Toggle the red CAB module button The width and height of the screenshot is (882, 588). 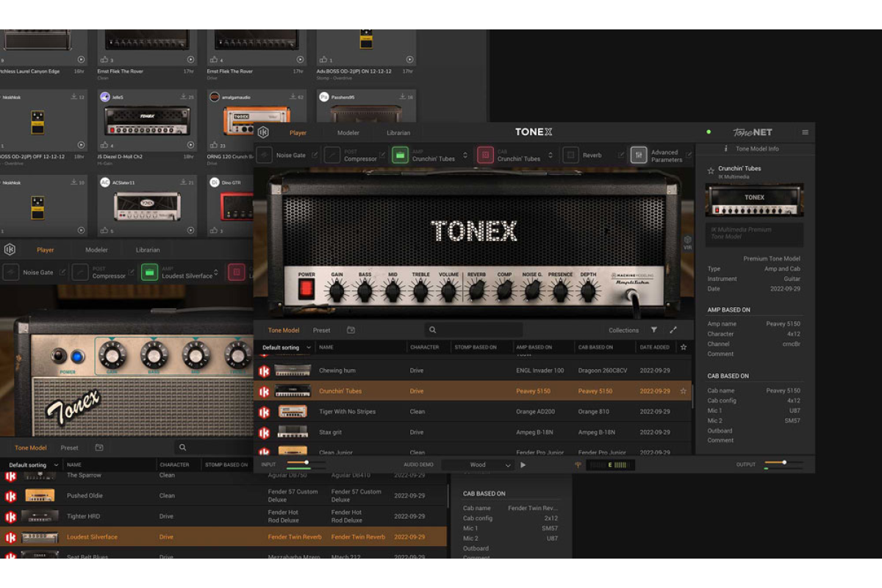pyautogui.click(x=484, y=155)
